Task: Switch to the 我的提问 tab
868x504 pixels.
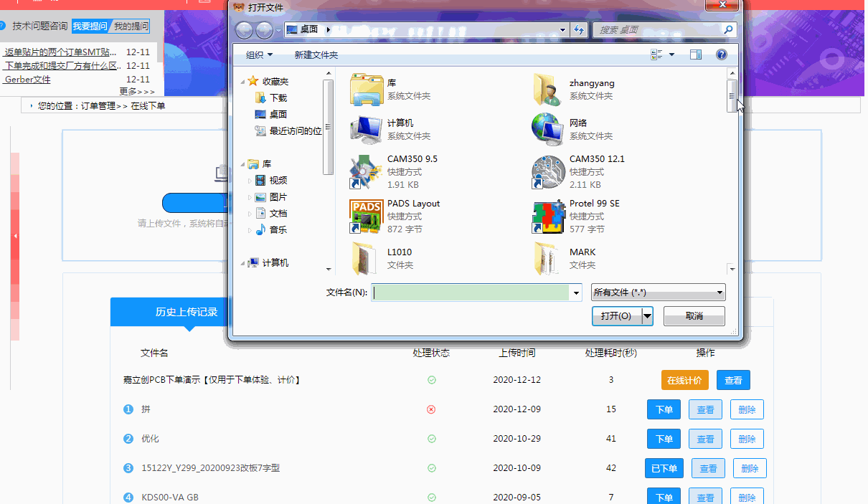Action: (x=131, y=27)
